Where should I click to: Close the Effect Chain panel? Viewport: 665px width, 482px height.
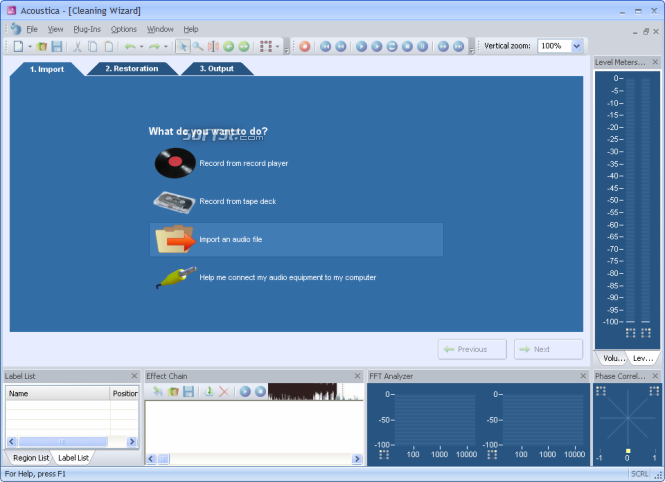(358, 376)
